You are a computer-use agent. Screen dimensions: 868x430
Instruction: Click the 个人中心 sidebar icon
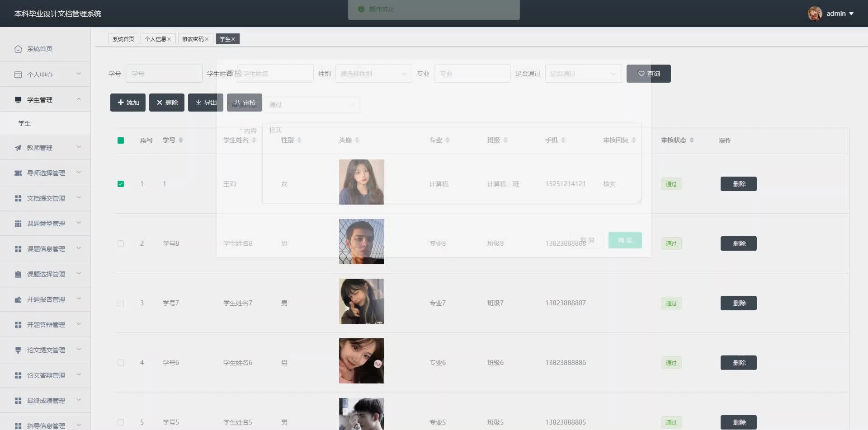[x=18, y=75]
